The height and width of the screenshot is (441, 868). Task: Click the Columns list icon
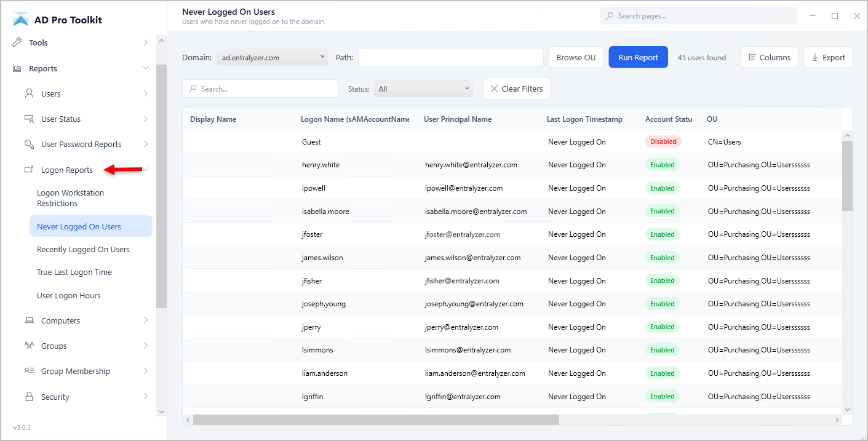click(752, 57)
